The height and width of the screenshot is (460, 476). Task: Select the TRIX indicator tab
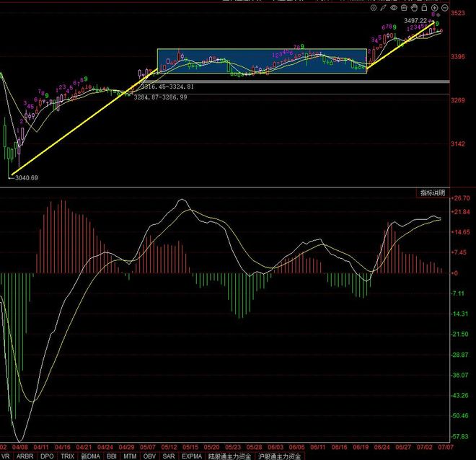coord(67,456)
